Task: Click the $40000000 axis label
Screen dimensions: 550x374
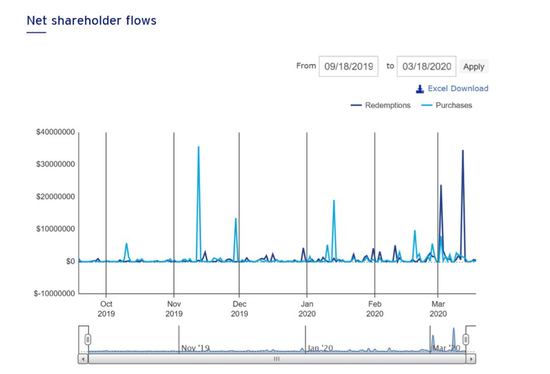Action: pyautogui.click(x=55, y=132)
